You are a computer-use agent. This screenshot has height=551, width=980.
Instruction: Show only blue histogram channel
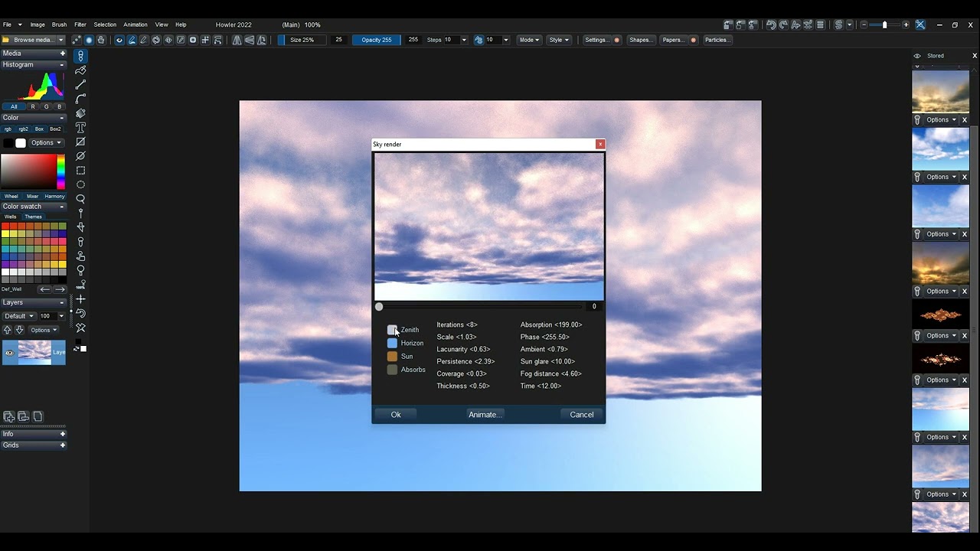coord(59,106)
